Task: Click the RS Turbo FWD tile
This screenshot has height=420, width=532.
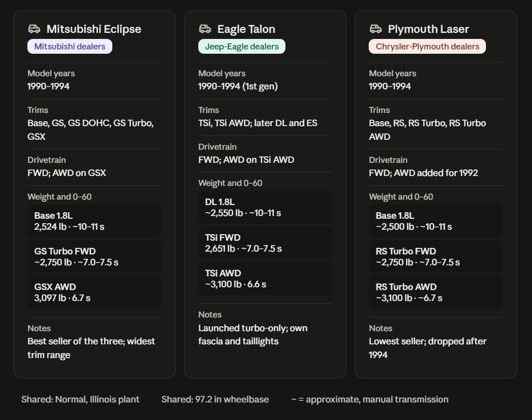Action: pos(436,257)
